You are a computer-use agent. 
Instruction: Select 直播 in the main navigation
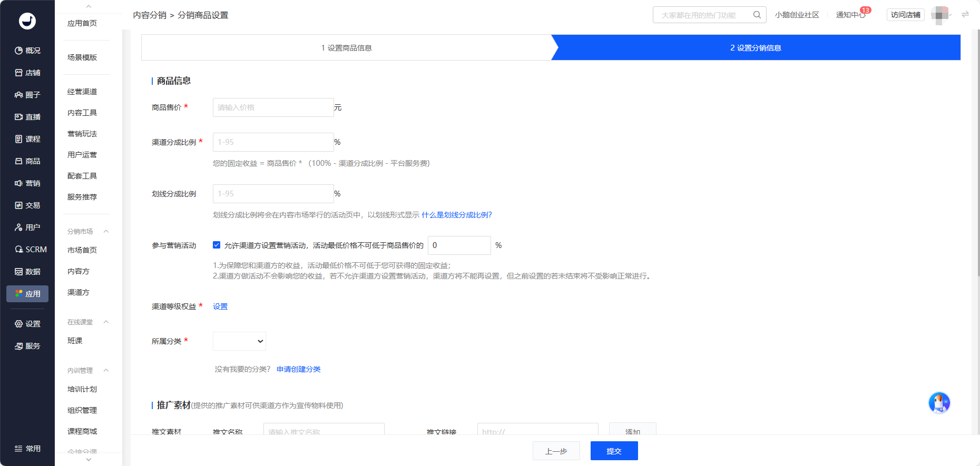(x=27, y=117)
